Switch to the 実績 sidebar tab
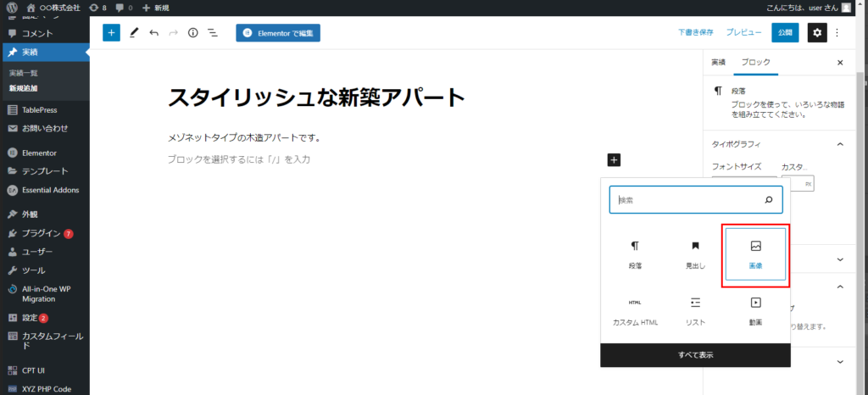868x395 pixels. [718, 63]
